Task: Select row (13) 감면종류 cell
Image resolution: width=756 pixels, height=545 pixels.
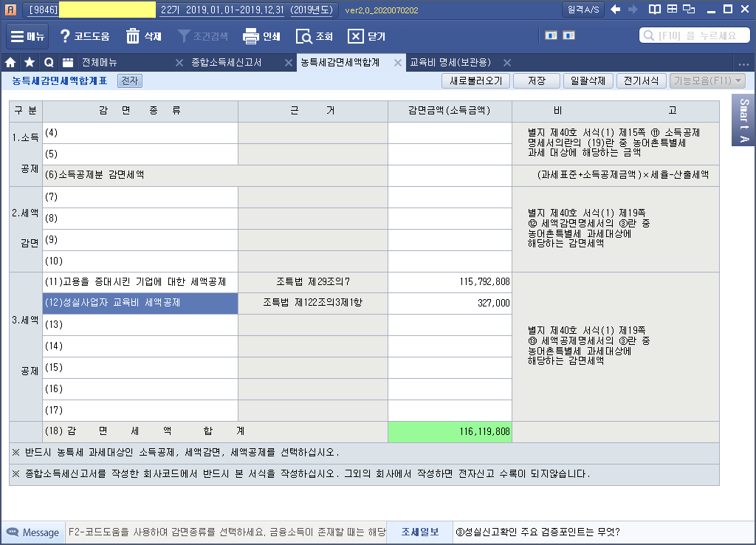Action: click(x=140, y=325)
